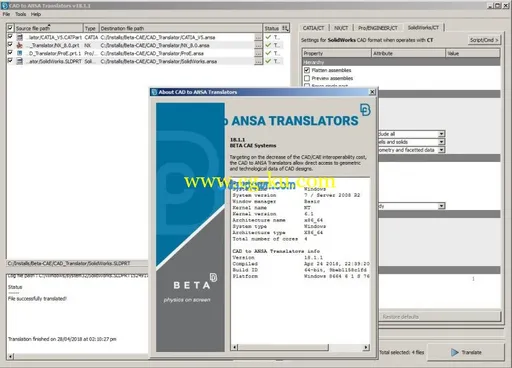Click the column settings icon beside Status header
Screen dimensions: 512x368
click(x=285, y=28)
